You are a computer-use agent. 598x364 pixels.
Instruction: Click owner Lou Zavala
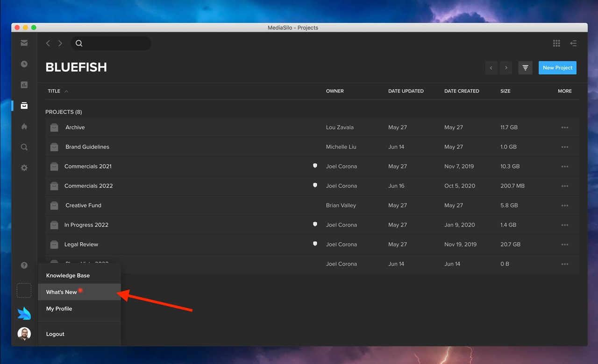click(340, 127)
